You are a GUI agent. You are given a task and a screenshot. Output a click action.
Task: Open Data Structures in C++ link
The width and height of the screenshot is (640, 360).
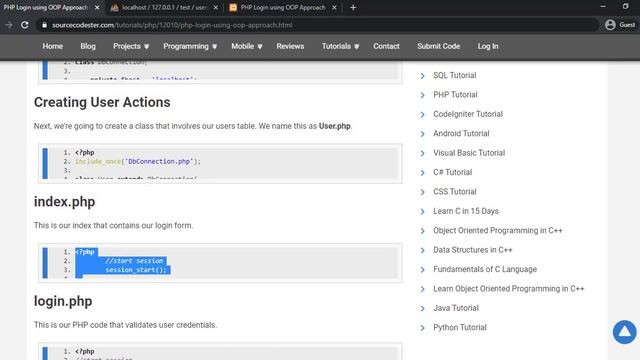pyautogui.click(x=473, y=250)
